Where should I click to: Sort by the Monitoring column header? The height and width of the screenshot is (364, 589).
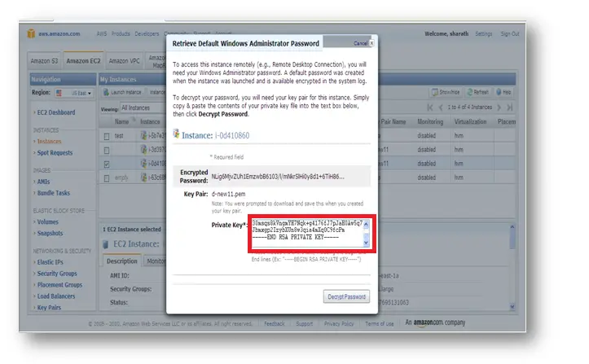coord(430,121)
